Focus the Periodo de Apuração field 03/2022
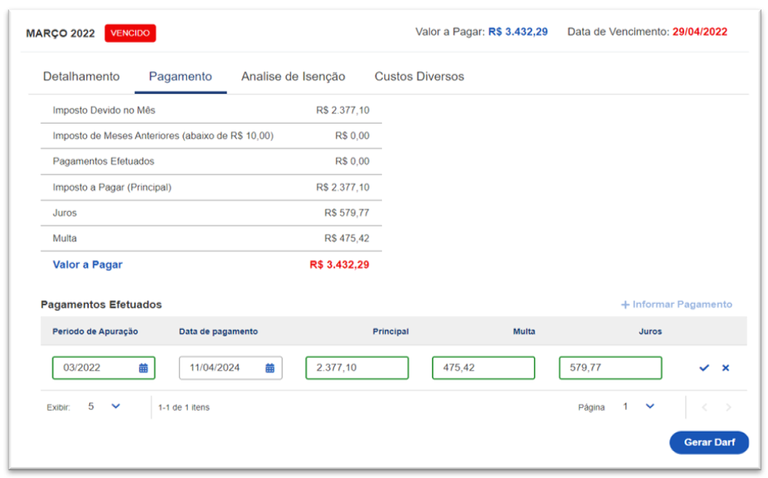Image resolution: width=768 pixels, height=478 pixels. point(103,368)
